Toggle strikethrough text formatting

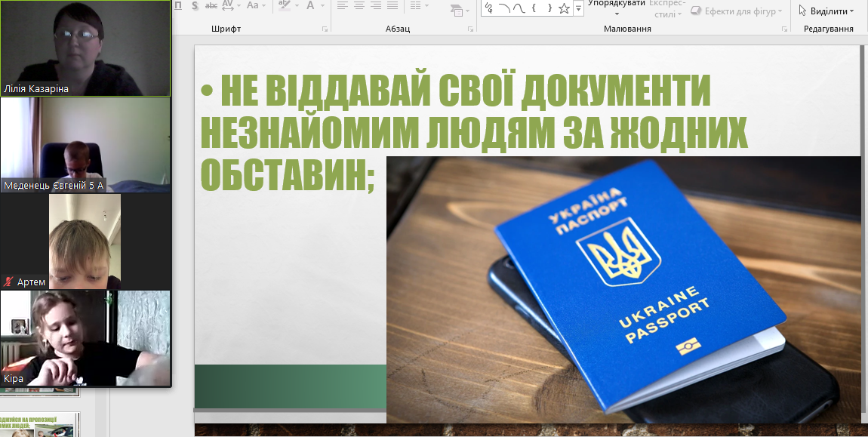211,5
